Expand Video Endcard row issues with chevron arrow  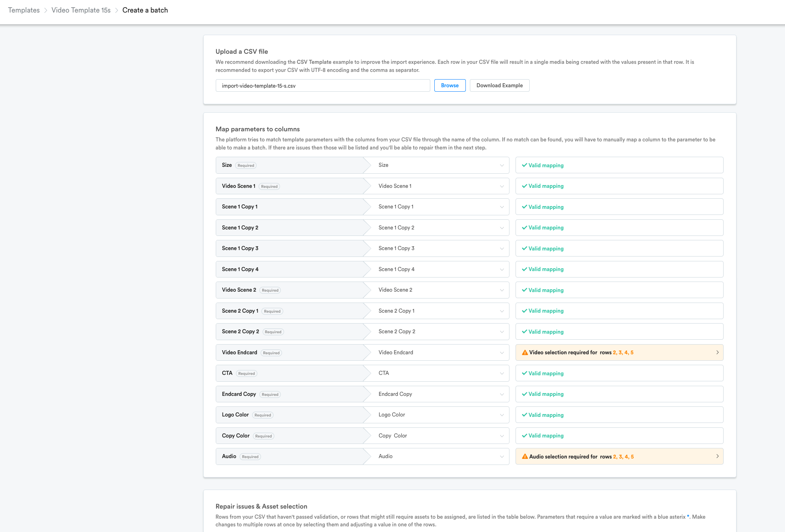click(717, 353)
